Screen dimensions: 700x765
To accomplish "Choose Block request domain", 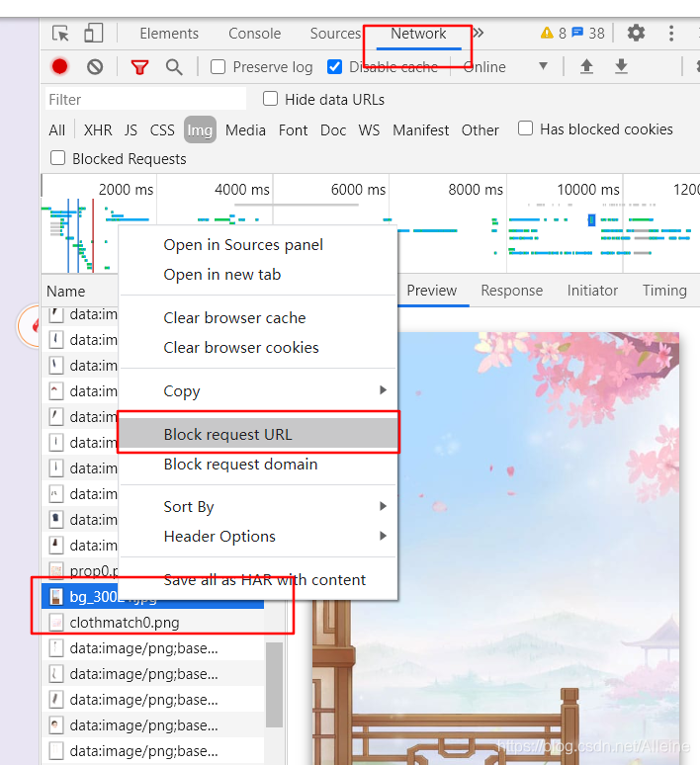I will (x=258, y=464).
